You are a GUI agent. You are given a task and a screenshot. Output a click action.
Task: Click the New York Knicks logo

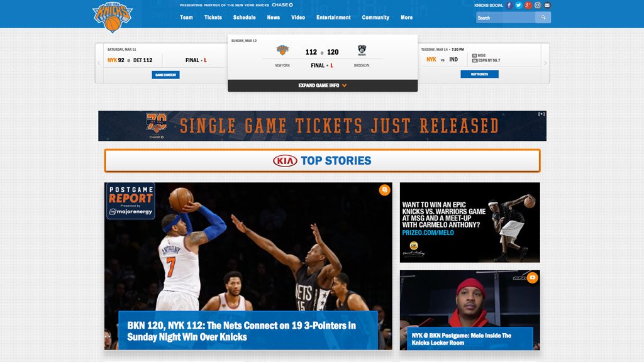(113, 16)
